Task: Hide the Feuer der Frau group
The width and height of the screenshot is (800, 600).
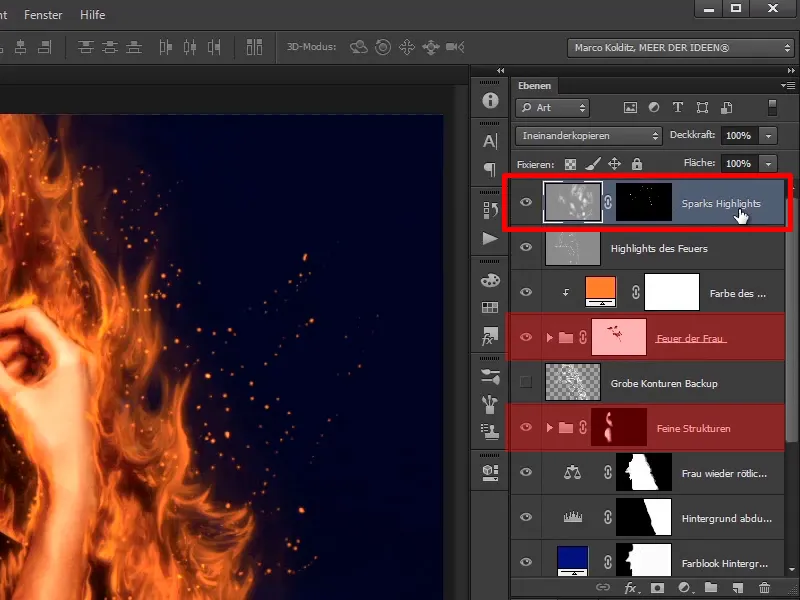Action: click(526, 337)
